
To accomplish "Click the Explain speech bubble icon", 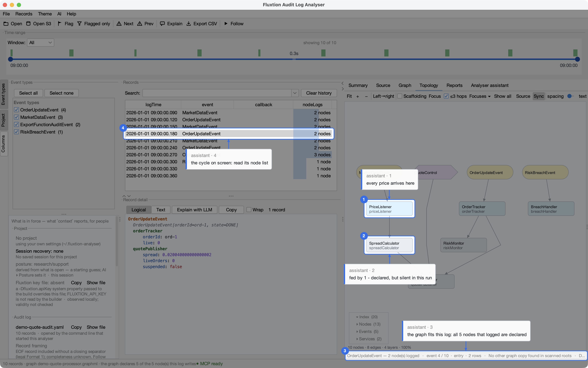I will tap(162, 24).
